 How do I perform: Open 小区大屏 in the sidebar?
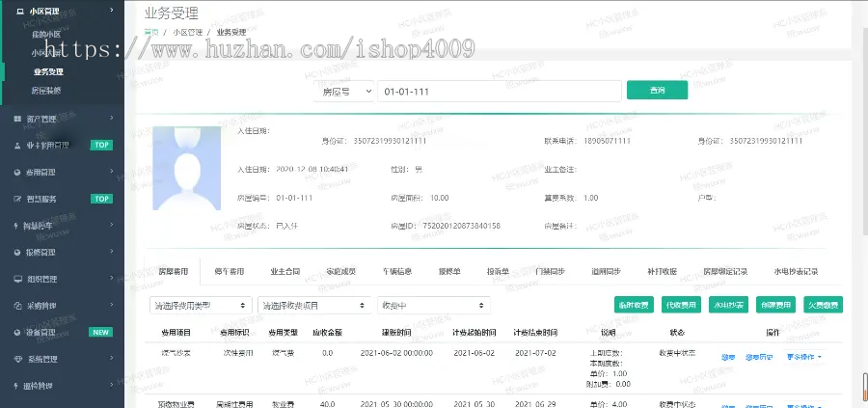point(46,53)
